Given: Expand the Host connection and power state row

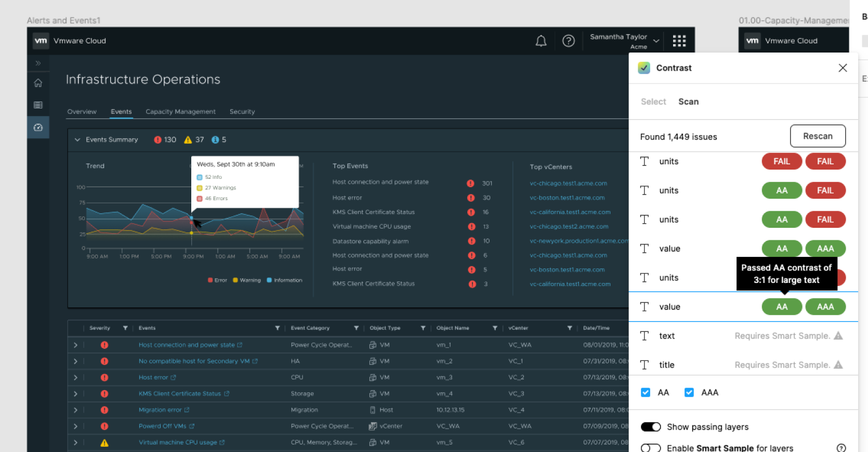Looking at the screenshot, I should coord(75,345).
